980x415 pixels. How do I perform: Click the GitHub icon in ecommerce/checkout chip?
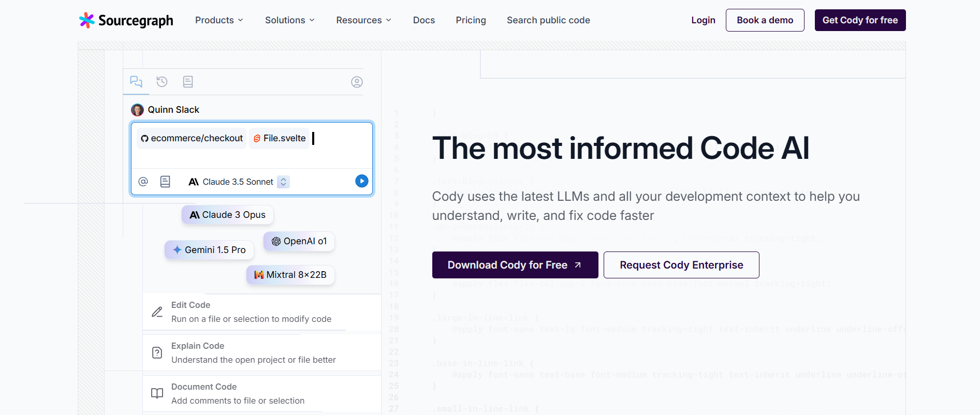coord(144,139)
